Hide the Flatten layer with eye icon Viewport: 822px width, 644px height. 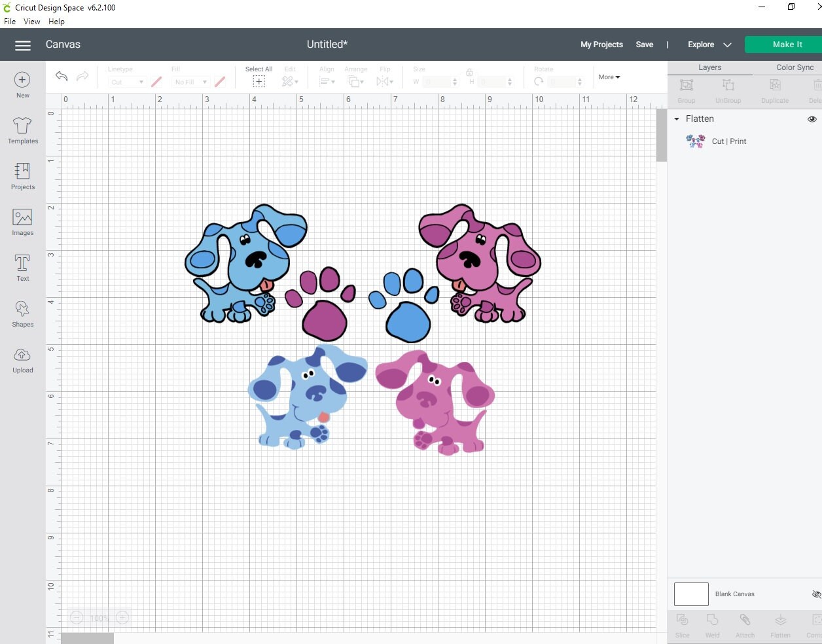(812, 119)
